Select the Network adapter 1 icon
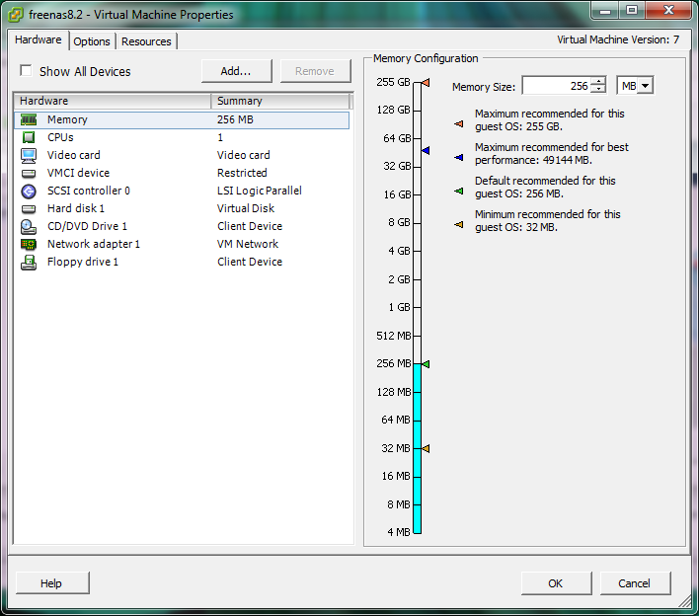The image size is (699, 616). [x=29, y=244]
